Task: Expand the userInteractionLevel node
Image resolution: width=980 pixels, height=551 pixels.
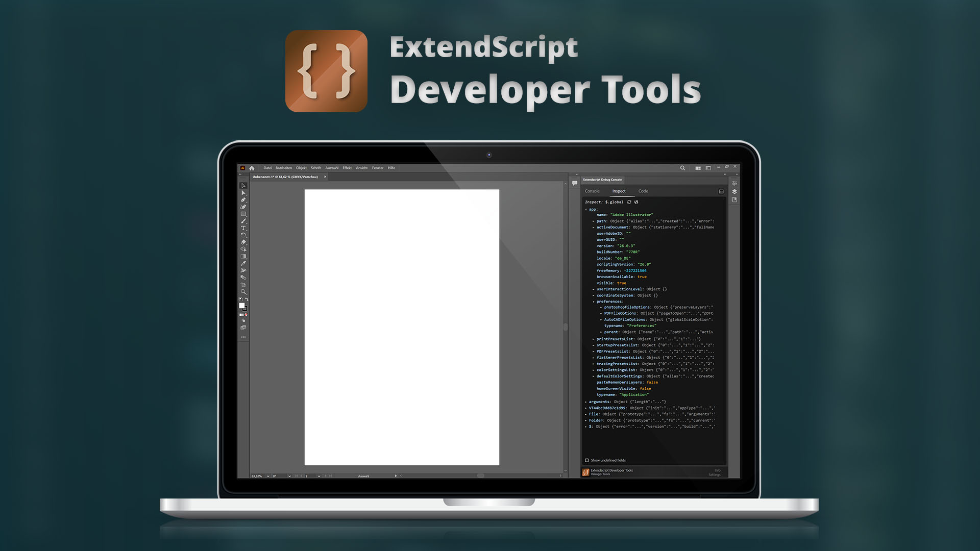Action: [x=594, y=289]
